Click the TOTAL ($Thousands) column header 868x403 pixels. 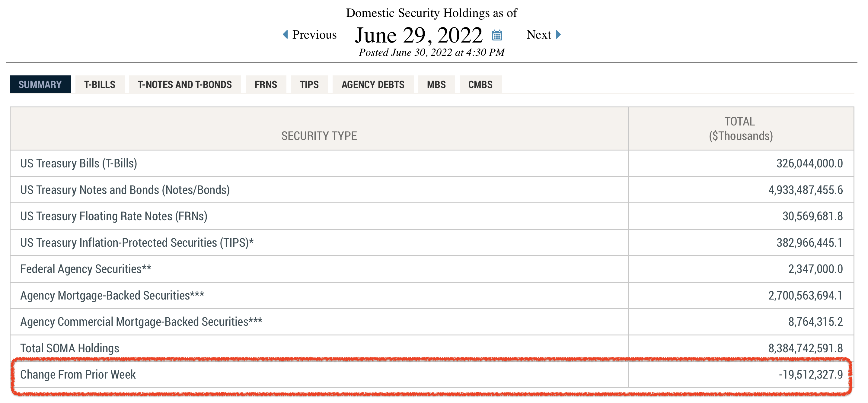pyautogui.click(x=740, y=129)
